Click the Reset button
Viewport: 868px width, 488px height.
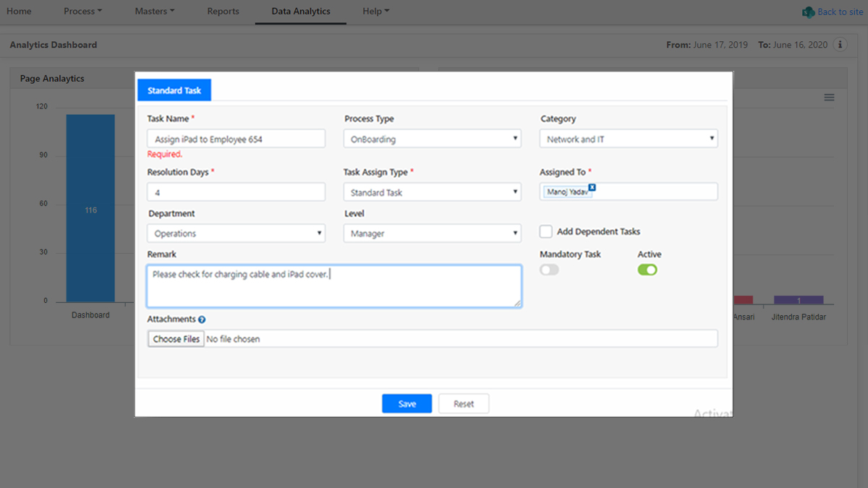[x=463, y=403]
